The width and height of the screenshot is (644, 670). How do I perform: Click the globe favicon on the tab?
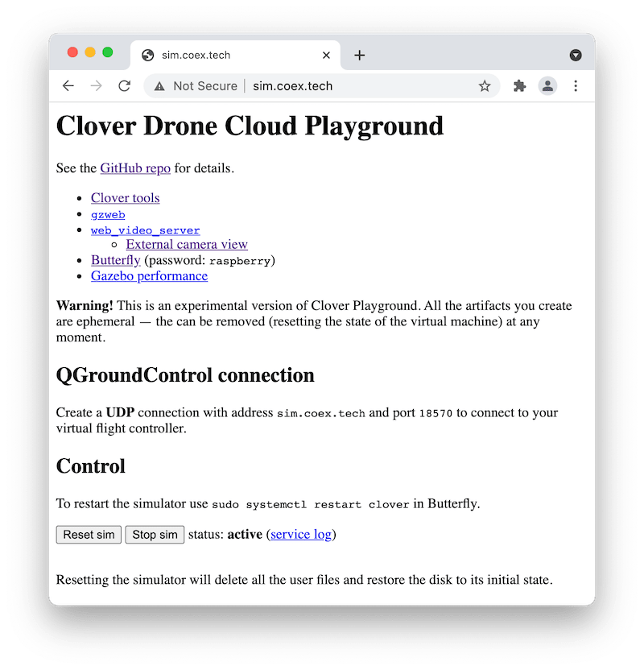(x=148, y=55)
